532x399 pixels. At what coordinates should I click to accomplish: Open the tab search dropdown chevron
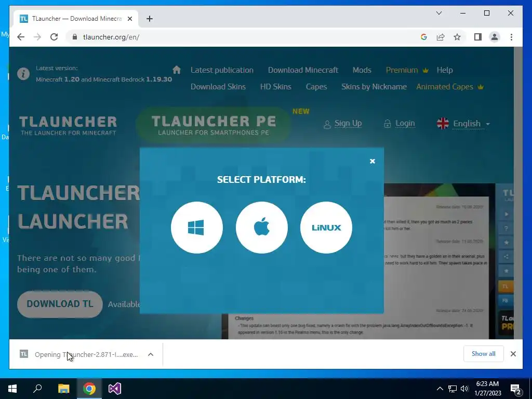(x=438, y=13)
